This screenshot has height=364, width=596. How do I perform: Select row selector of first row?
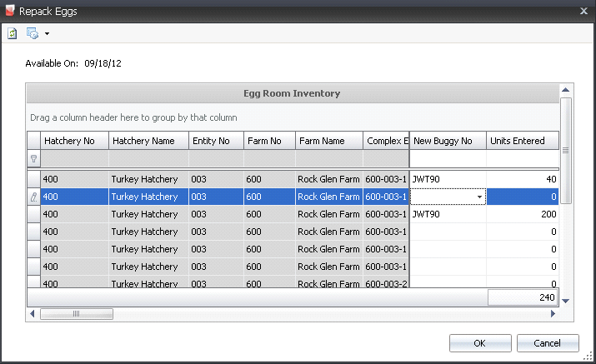(34, 179)
